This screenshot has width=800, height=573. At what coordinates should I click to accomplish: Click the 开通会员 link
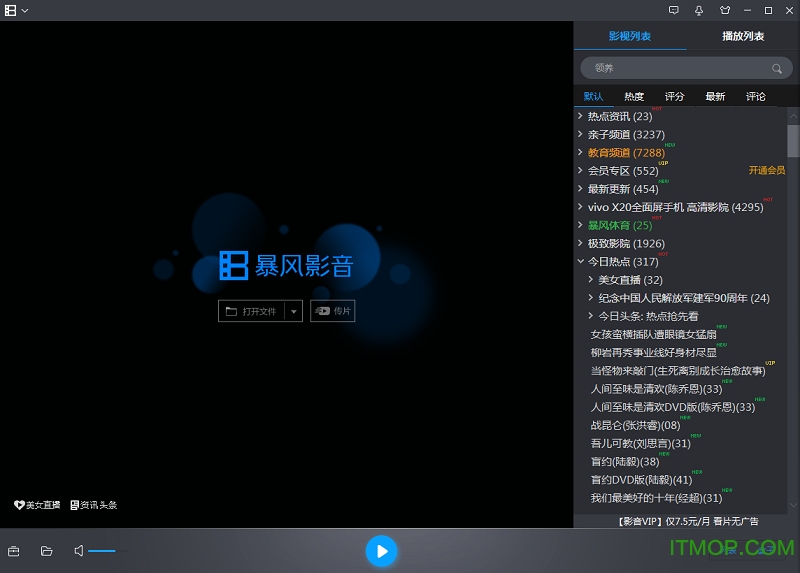767,171
